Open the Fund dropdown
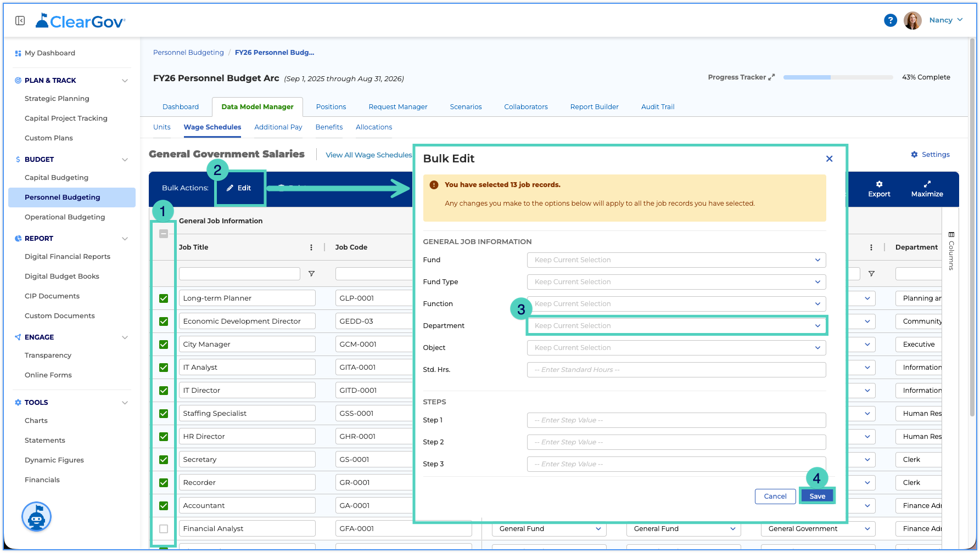980x553 pixels. (x=676, y=260)
